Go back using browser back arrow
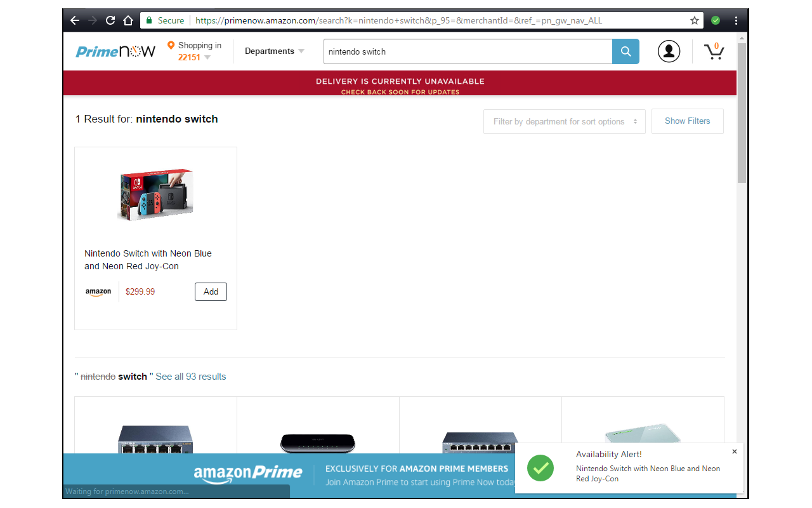 click(75, 20)
